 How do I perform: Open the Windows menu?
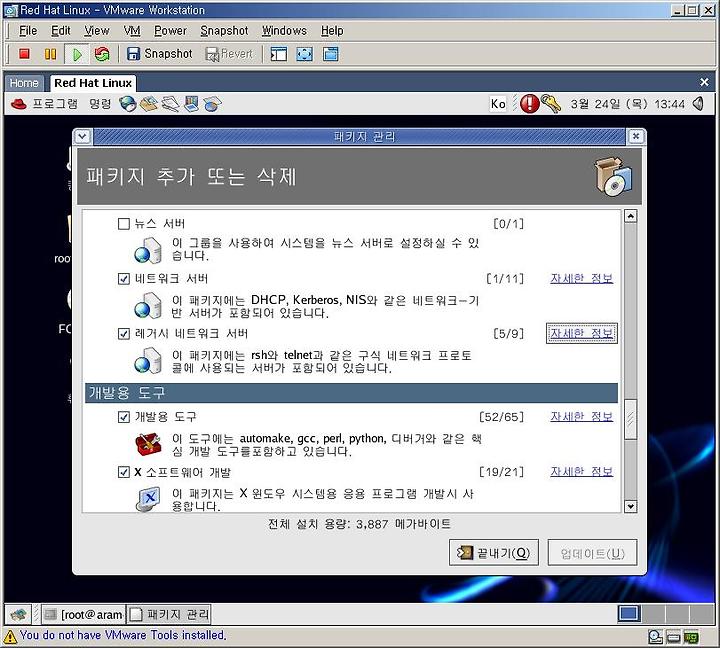click(x=284, y=31)
